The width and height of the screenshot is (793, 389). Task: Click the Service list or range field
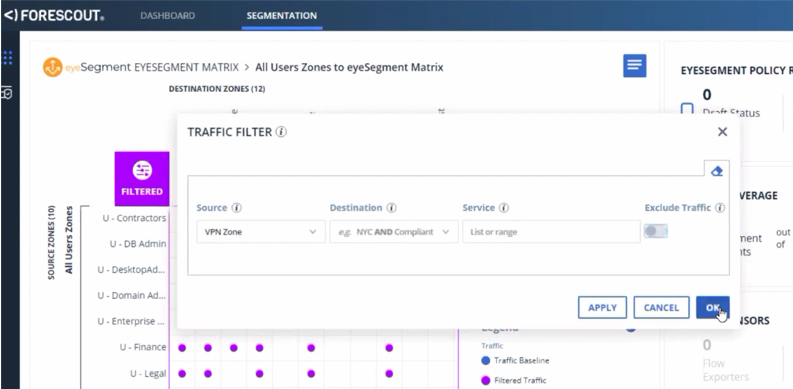[551, 232]
